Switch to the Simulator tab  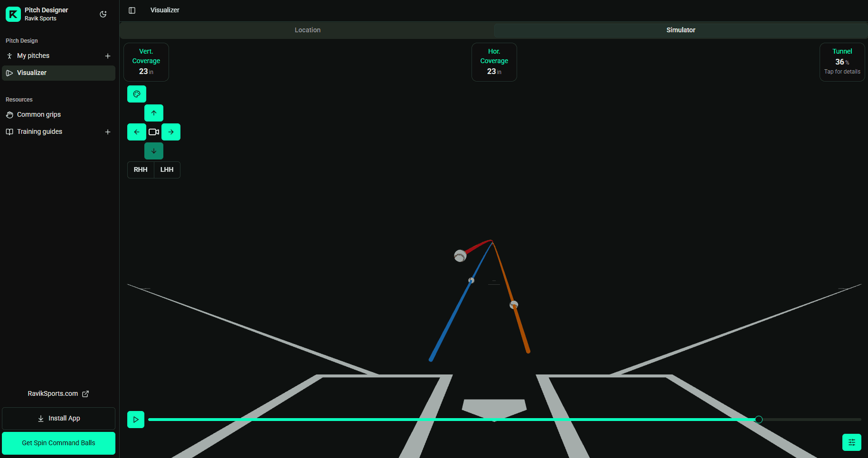click(x=680, y=29)
